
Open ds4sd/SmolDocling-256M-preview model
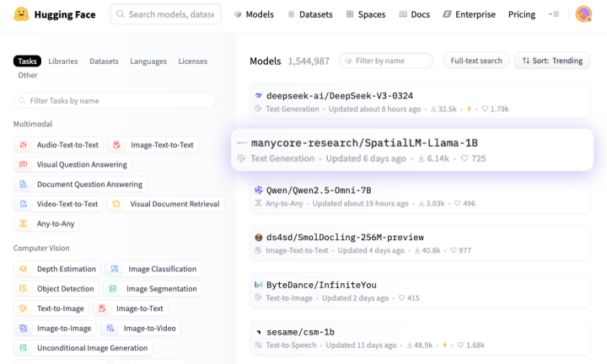click(x=420, y=243)
